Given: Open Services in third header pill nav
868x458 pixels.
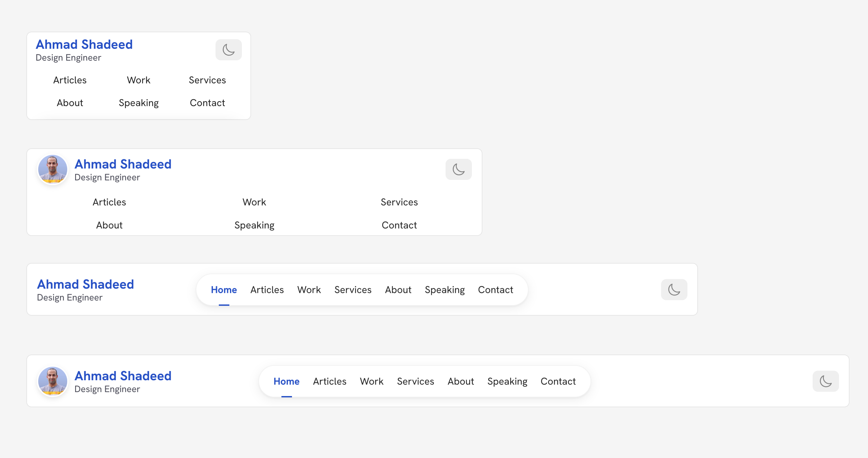Looking at the screenshot, I should coord(353,290).
